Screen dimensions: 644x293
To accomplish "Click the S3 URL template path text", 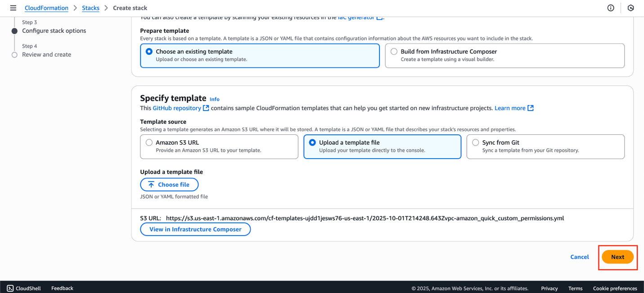I will pyautogui.click(x=365, y=218).
